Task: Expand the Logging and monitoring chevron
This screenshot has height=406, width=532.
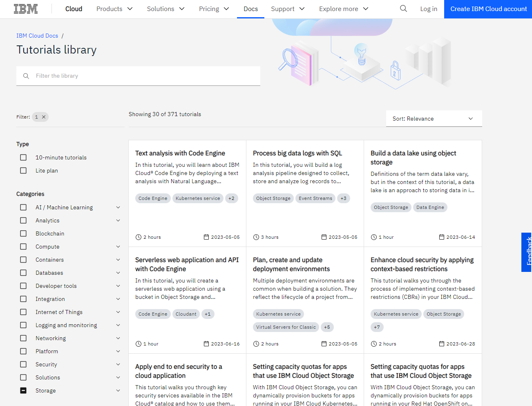Action: coord(118,325)
